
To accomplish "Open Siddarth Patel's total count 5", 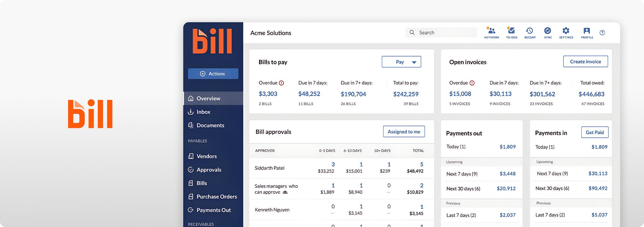I will tap(422, 164).
